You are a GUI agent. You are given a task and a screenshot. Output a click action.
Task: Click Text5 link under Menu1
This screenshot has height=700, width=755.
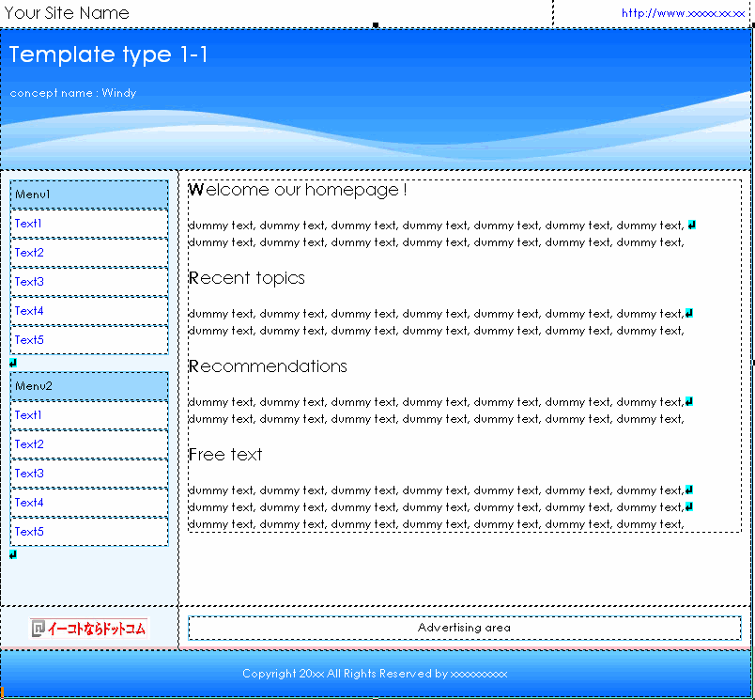tap(29, 340)
